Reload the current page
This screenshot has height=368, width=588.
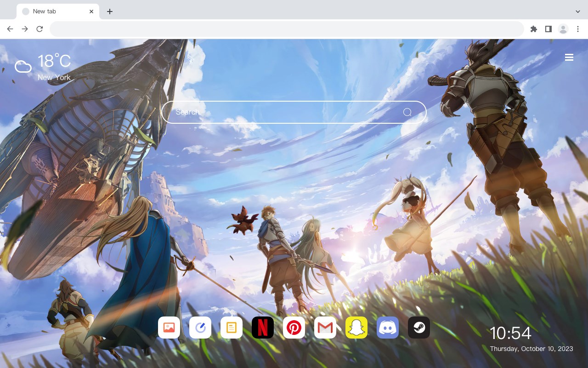tap(40, 29)
